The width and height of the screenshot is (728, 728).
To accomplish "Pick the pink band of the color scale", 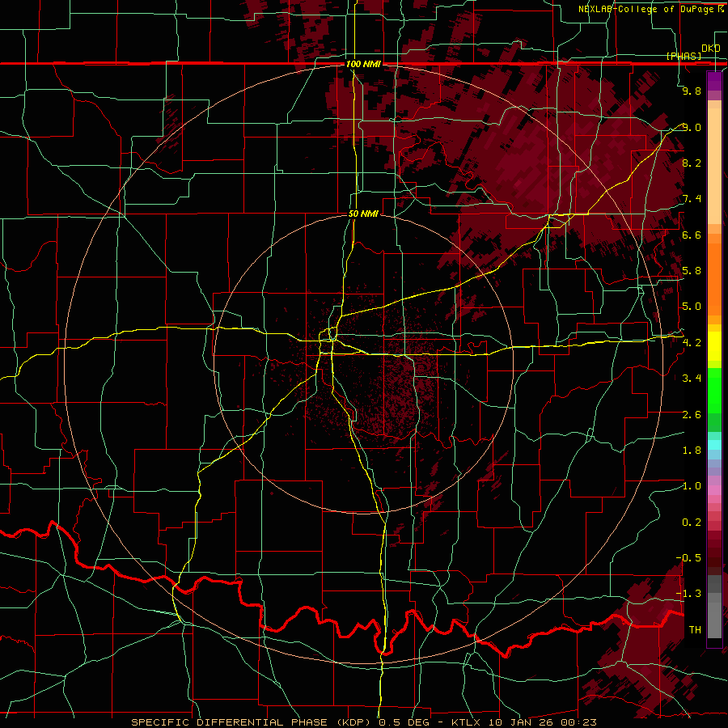I will 714,490.
